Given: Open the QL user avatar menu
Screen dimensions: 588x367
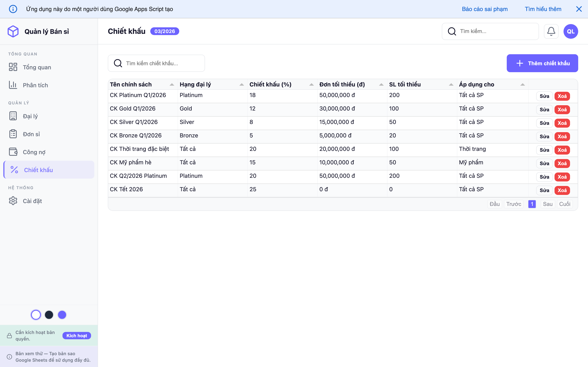Looking at the screenshot, I should point(570,31).
